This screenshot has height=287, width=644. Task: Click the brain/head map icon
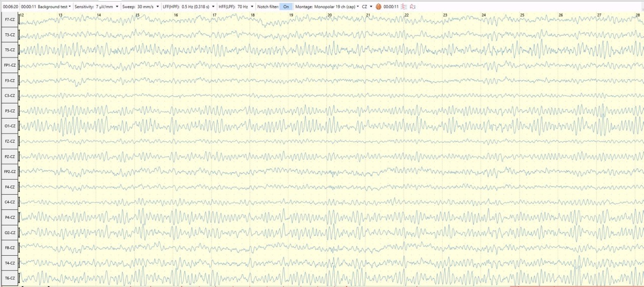(378, 6)
